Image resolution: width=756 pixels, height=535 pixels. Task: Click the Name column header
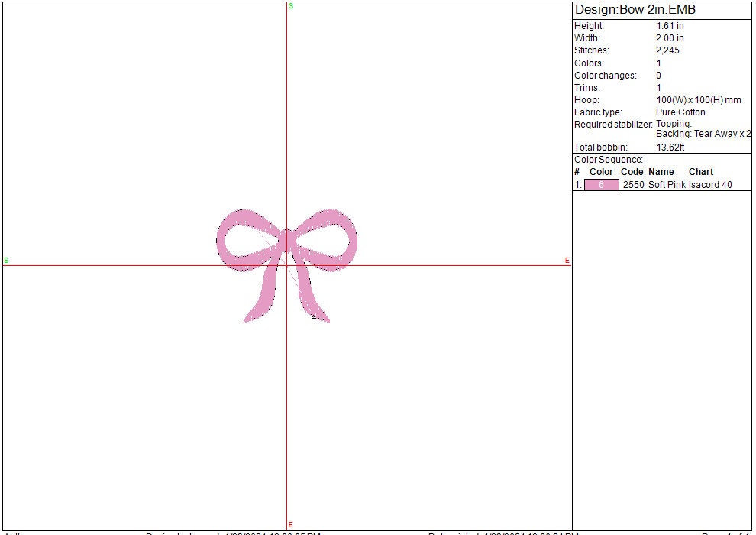point(661,172)
